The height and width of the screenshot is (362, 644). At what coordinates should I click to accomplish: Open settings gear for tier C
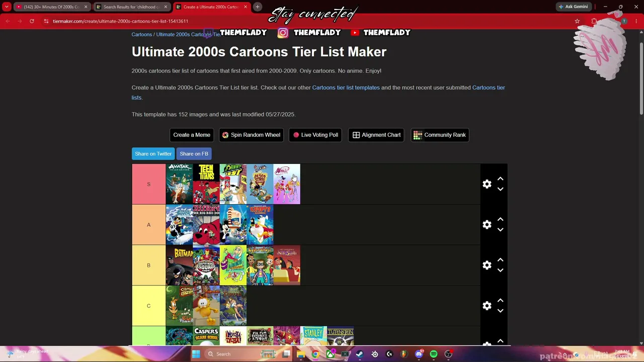tap(487, 306)
